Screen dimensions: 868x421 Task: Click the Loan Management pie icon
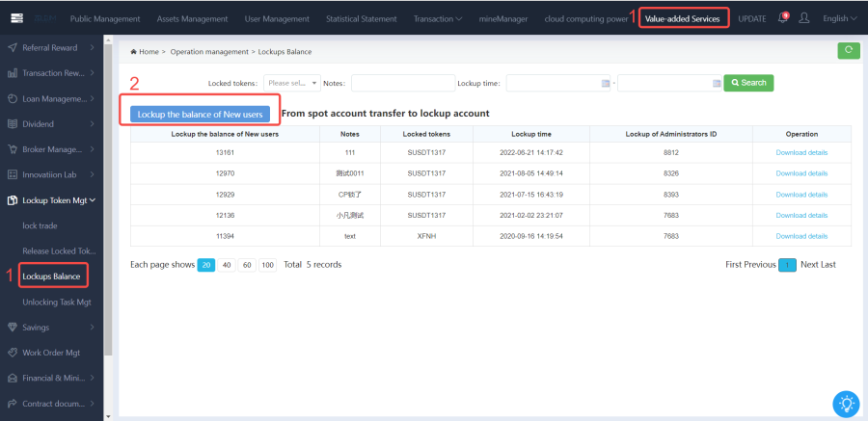click(13, 98)
